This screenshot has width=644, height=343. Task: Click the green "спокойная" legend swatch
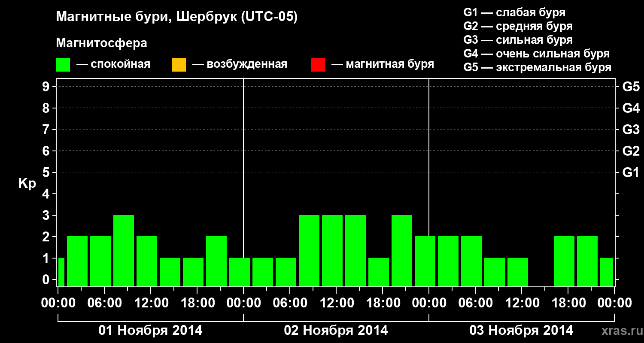pos(63,65)
